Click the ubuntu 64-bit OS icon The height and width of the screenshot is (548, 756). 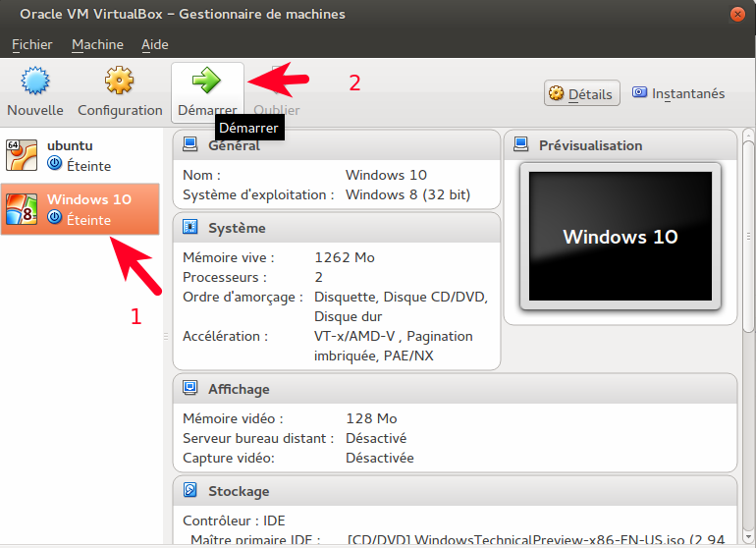[x=22, y=155]
